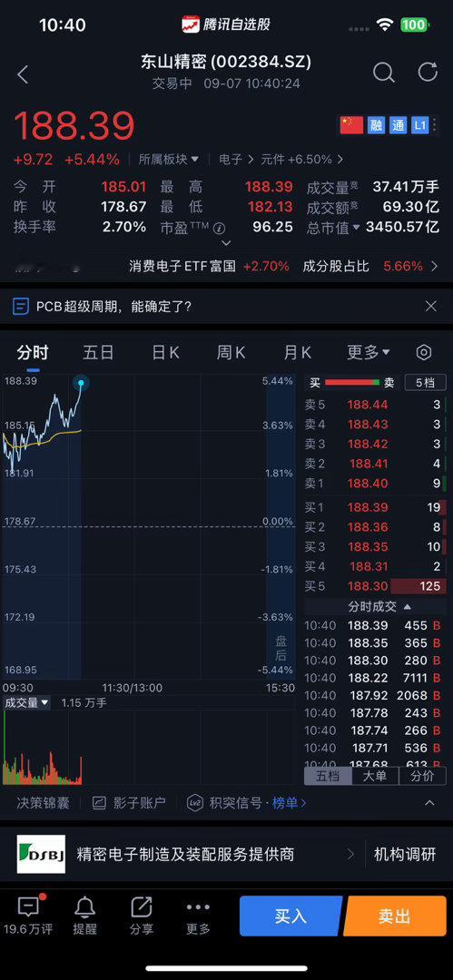Open 机构调研 research link
Image resolution: width=453 pixels, height=980 pixels.
pos(405,855)
